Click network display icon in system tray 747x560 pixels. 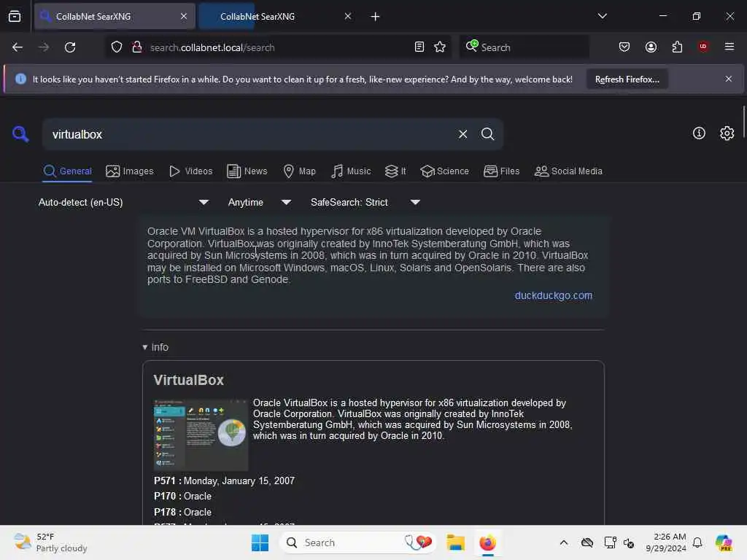click(610, 542)
